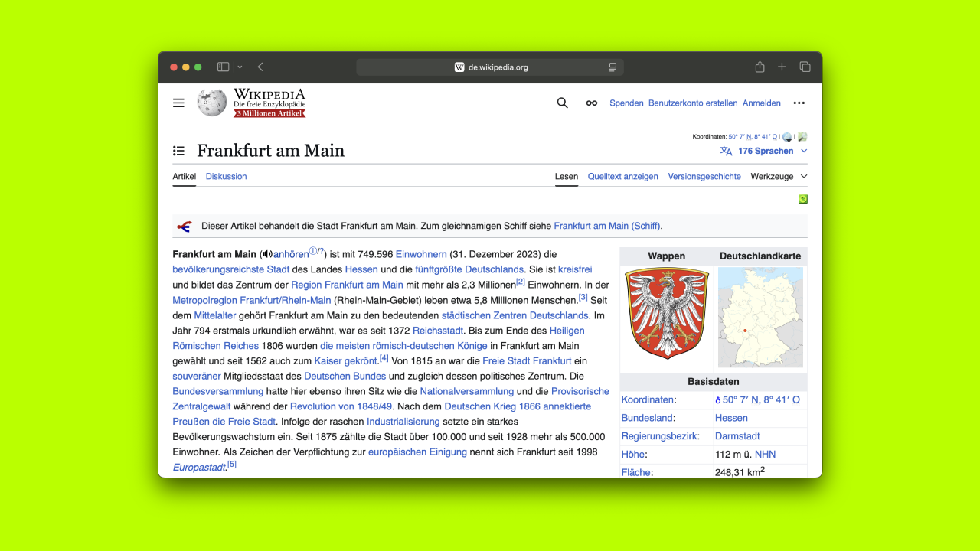980x551 pixels.
Task: Expand the Werkzeuge dropdown
Action: point(778,176)
